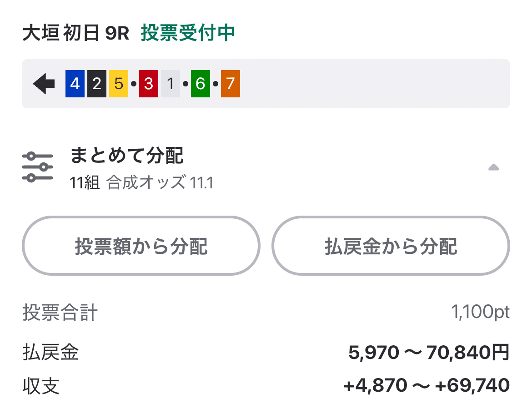This screenshot has width=532, height=409.
Task: Select the green number 6 racer icon
Action: point(201,83)
